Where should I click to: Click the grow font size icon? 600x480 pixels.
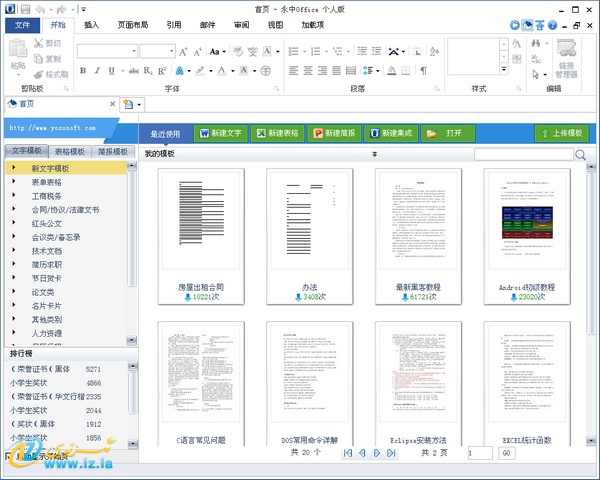[183, 51]
